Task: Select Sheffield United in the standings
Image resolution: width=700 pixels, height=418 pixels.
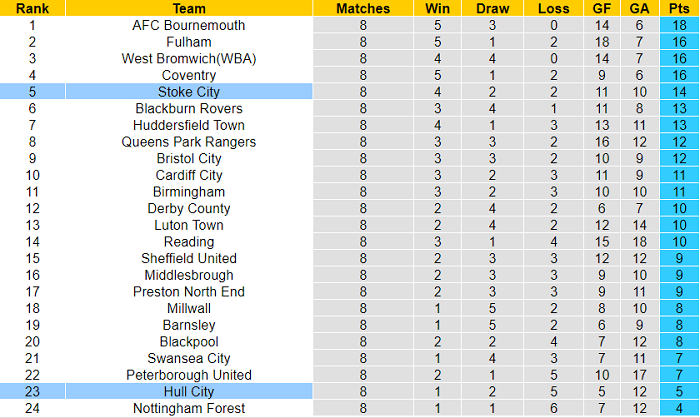Action: pyautogui.click(x=189, y=258)
